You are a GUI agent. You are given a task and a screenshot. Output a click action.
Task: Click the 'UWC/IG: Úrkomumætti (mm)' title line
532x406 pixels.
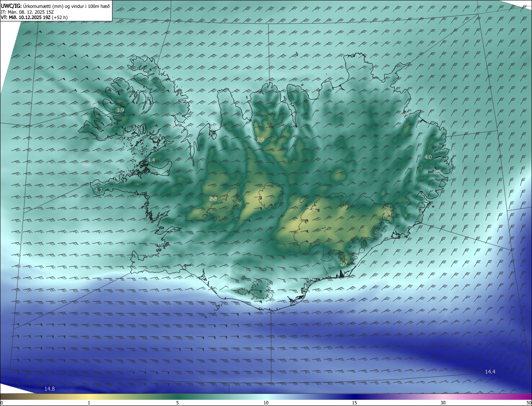(x=55, y=6)
